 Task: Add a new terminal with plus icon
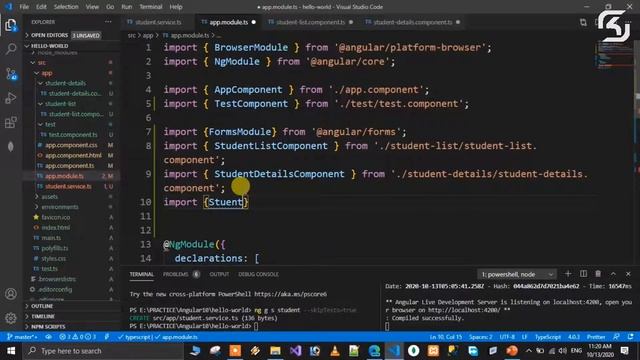[568, 274]
